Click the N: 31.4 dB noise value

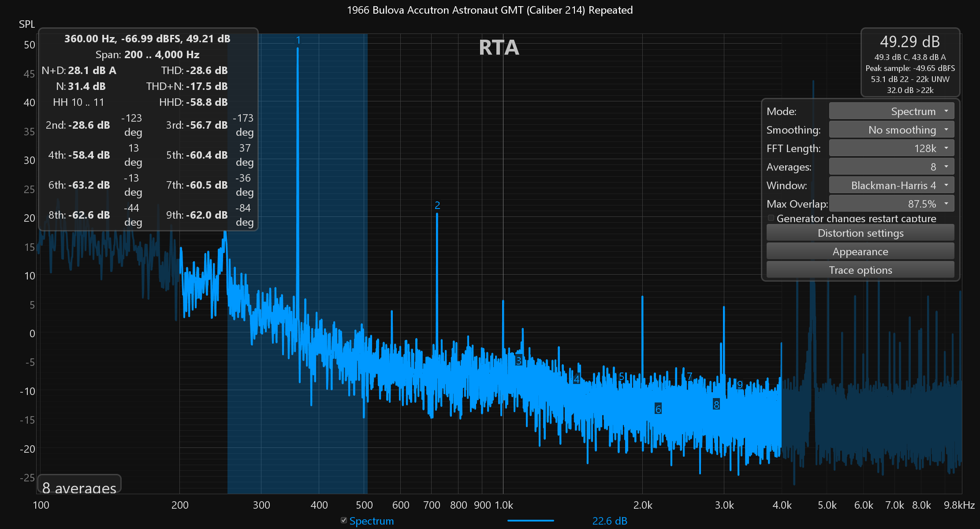tap(81, 86)
